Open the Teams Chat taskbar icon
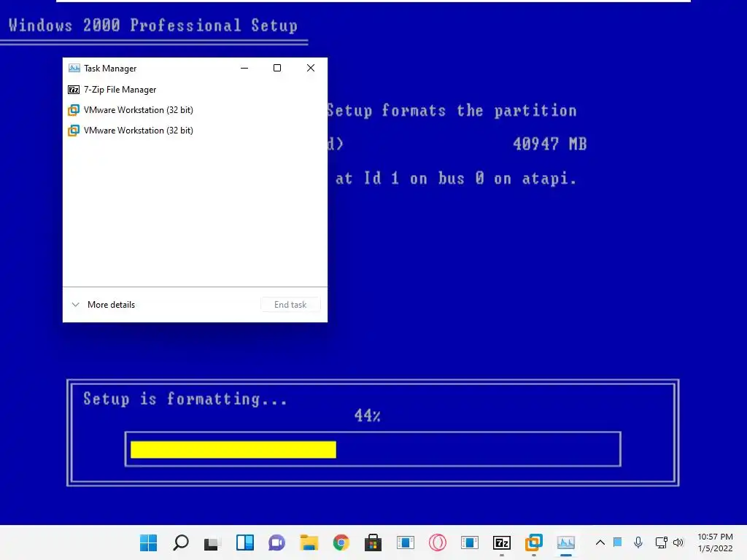The height and width of the screenshot is (560, 747). coord(276,542)
